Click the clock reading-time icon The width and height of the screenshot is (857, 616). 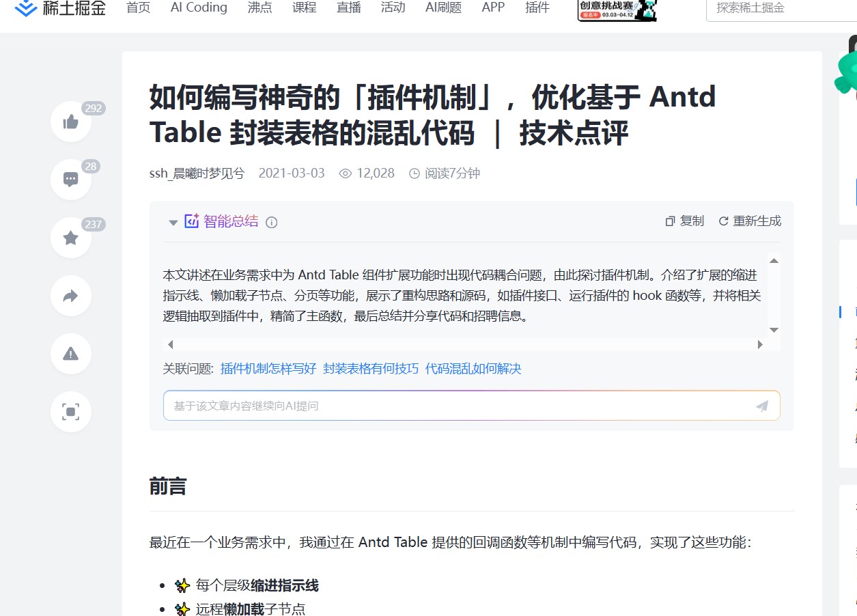coord(414,173)
